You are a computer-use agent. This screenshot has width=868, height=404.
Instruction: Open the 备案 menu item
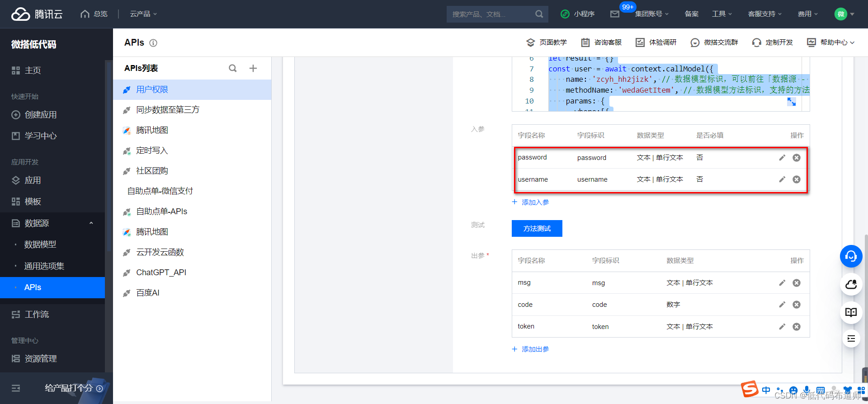pyautogui.click(x=691, y=14)
